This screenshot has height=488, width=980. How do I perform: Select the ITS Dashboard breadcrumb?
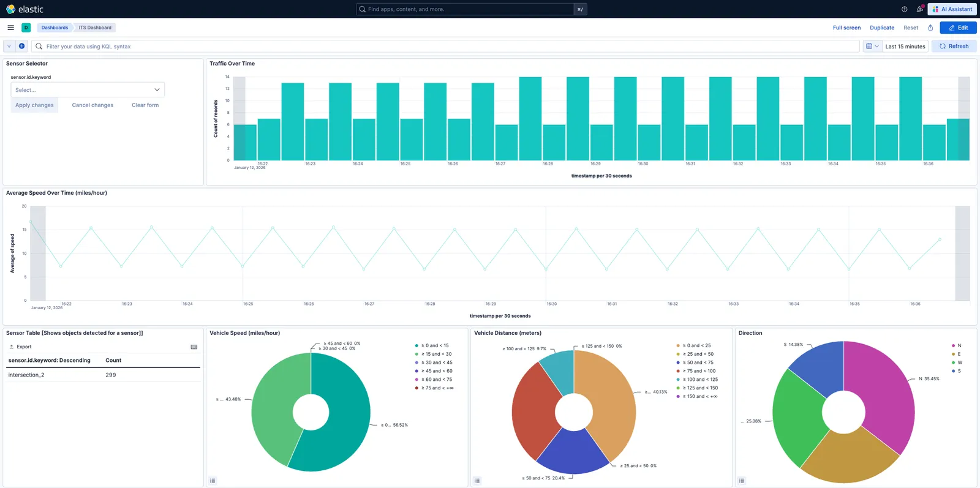[x=95, y=28]
